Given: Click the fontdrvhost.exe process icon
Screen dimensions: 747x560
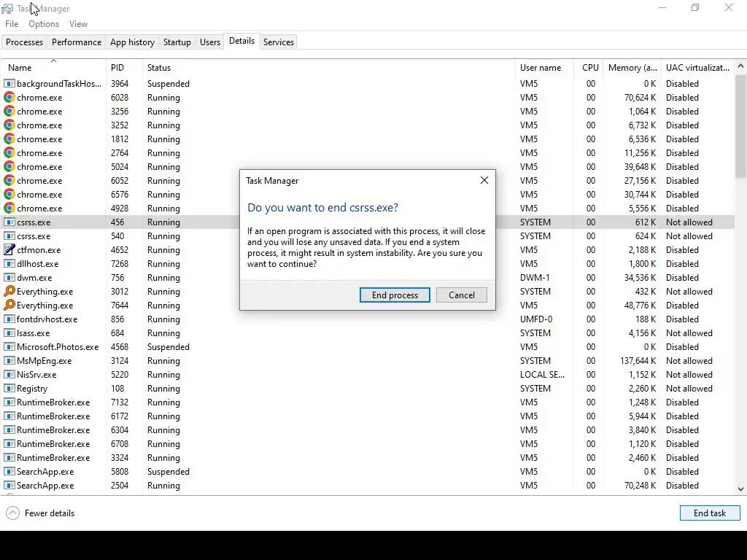Looking at the screenshot, I should [x=9, y=319].
